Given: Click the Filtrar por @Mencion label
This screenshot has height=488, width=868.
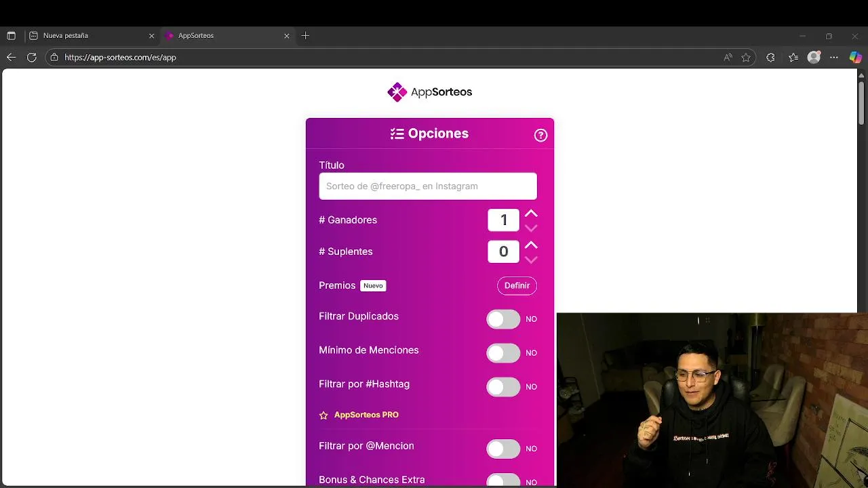Looking at the screenshot, I should (x=366, y=446).
